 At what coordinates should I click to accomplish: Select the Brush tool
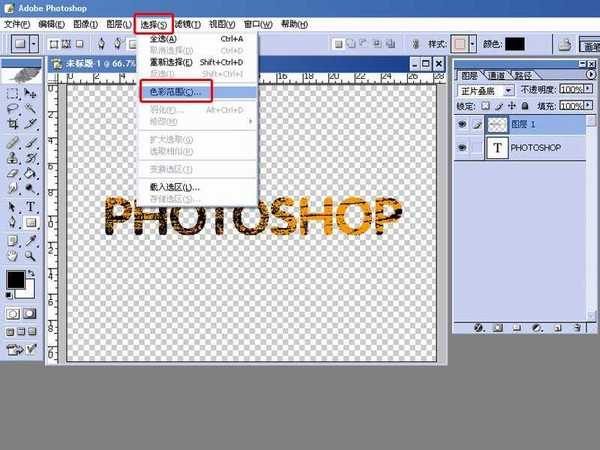click(x=30, y=142)
